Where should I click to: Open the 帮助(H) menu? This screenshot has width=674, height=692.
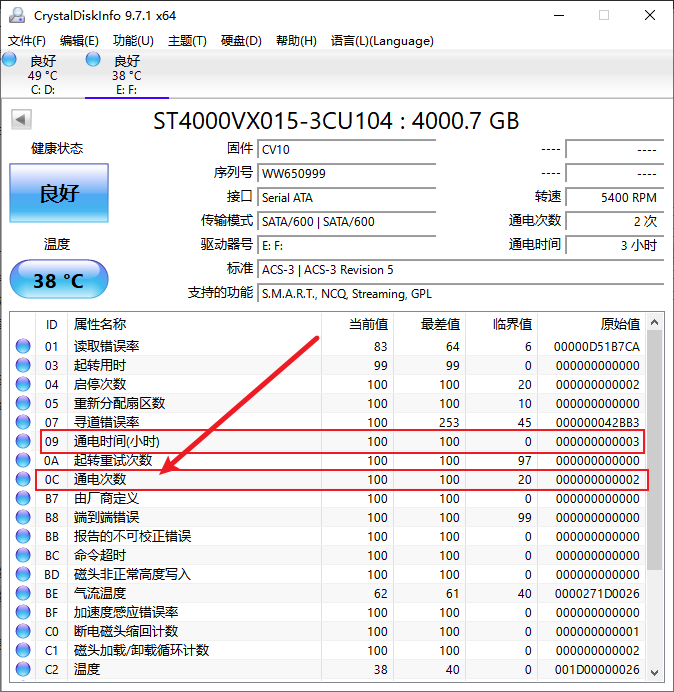coord(296,41)
